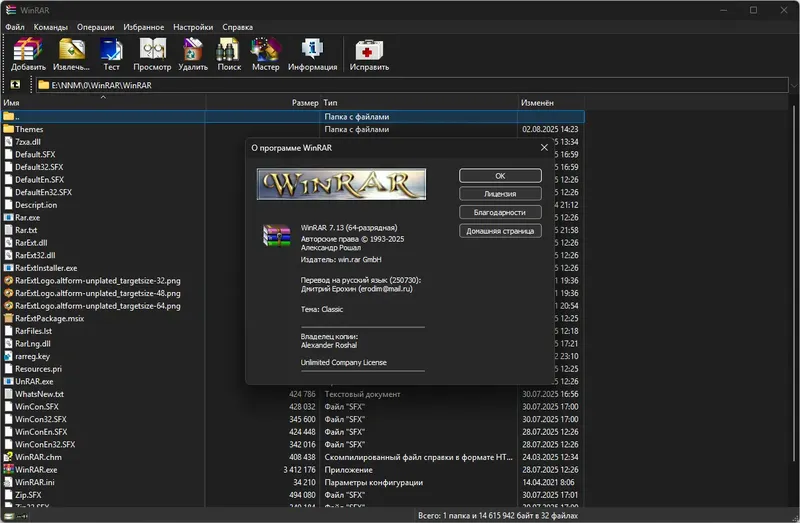Screen dimensions: 800x523
Task: Click the Извлечь (Extract) toolbar icon
Action: [x=71, y=54]
